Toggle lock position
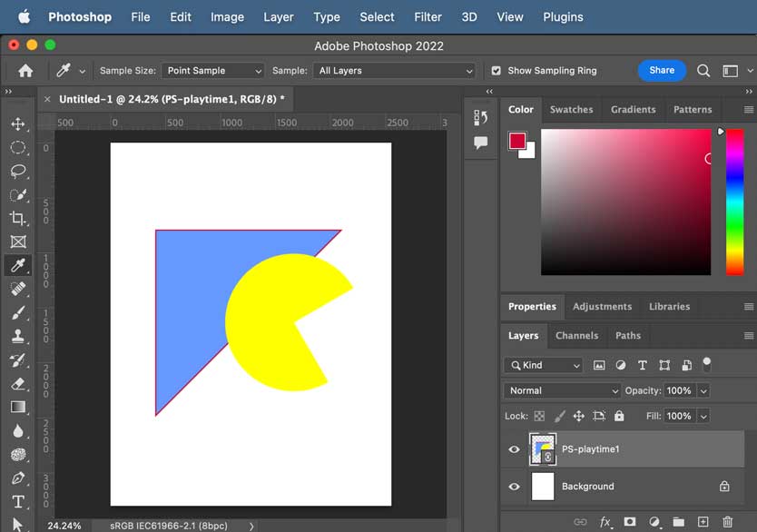Screen dimensions: 757x532 [579, 416]
